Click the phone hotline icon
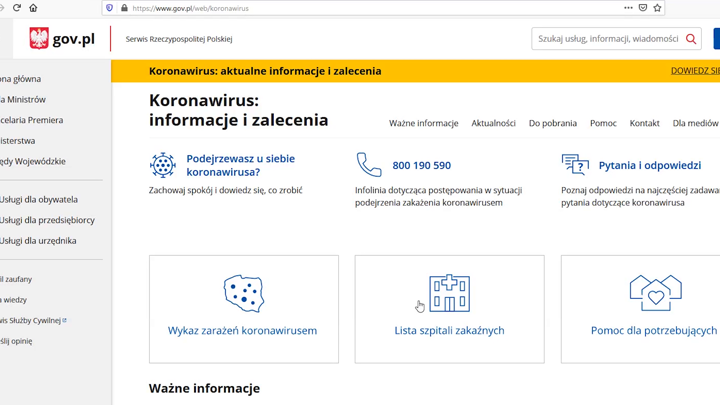This screenshot has height=405, width=720. [369, 165]
